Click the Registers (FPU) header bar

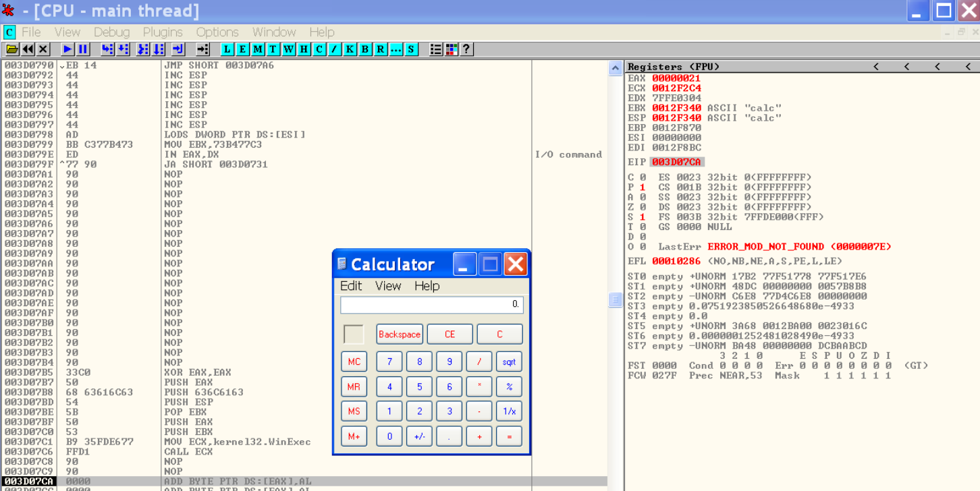click(802, 66)
